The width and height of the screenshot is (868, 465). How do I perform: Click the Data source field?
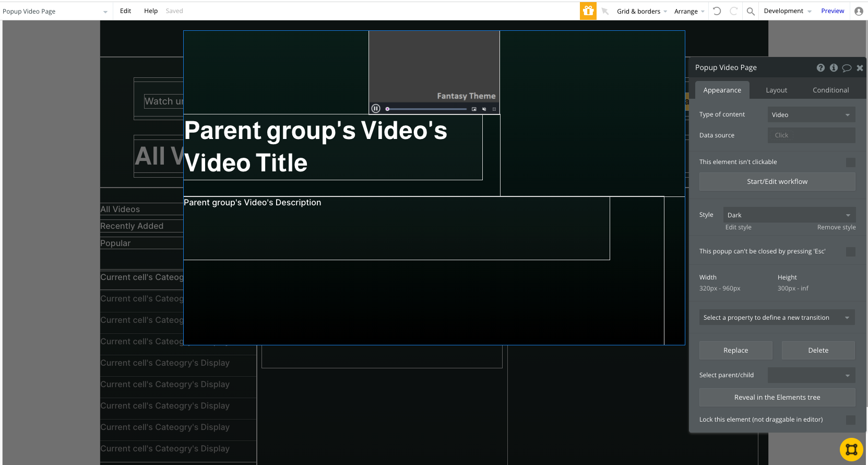tap(811, 135)
